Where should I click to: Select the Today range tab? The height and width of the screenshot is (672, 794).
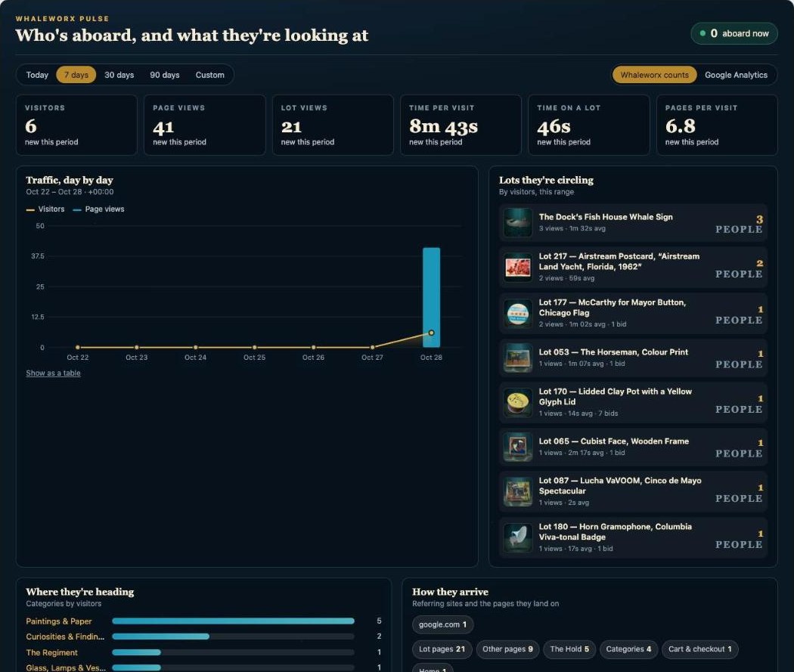tap(37, 75)
